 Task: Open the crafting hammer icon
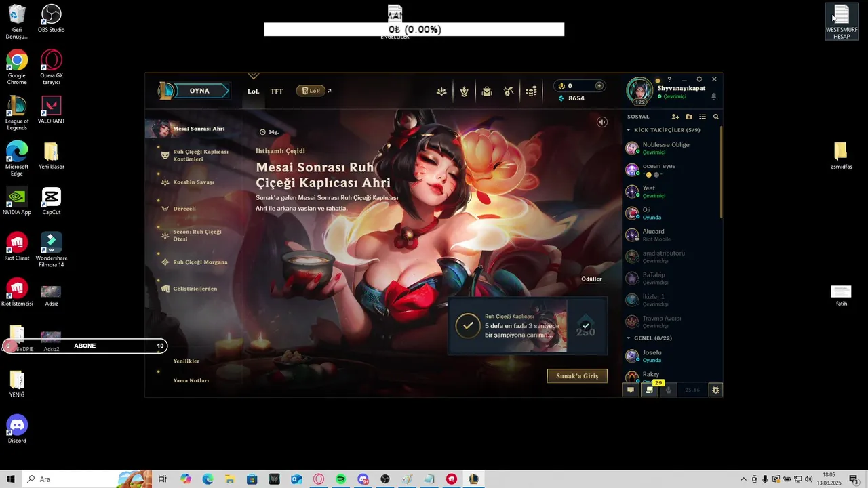click(509, 91)
